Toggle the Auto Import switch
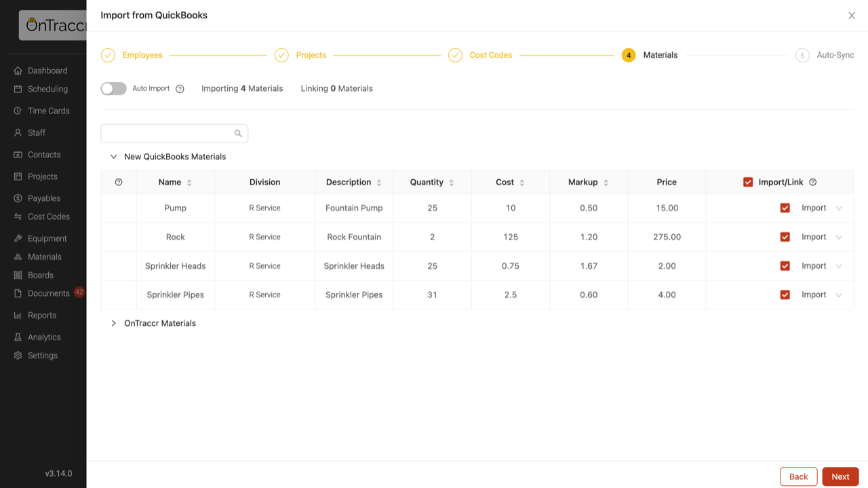The image size is (868, 488). click(113, 88)
